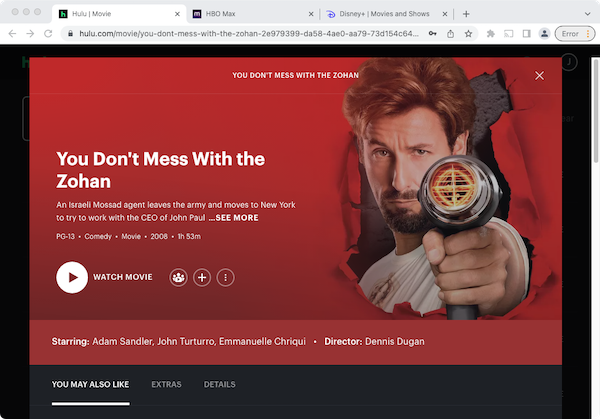Toggle the browser side panel
The height and width of the screenshot is (419, 600).
[527, 34]
